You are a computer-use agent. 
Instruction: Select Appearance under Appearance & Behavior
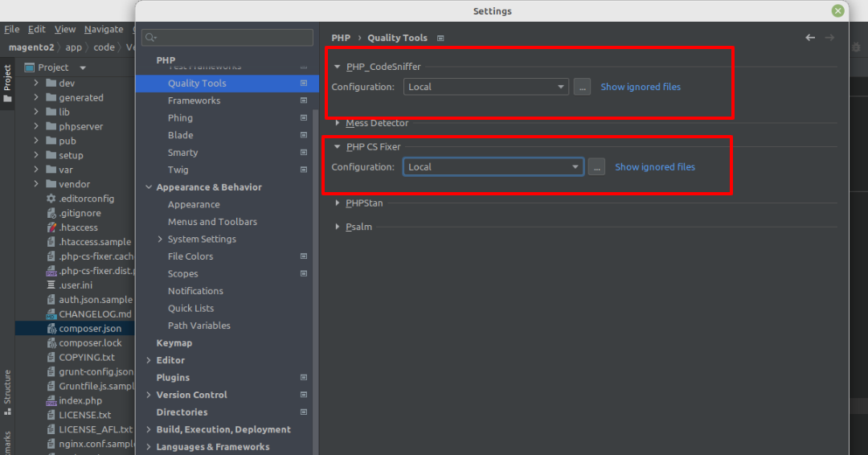pos(194,204)
